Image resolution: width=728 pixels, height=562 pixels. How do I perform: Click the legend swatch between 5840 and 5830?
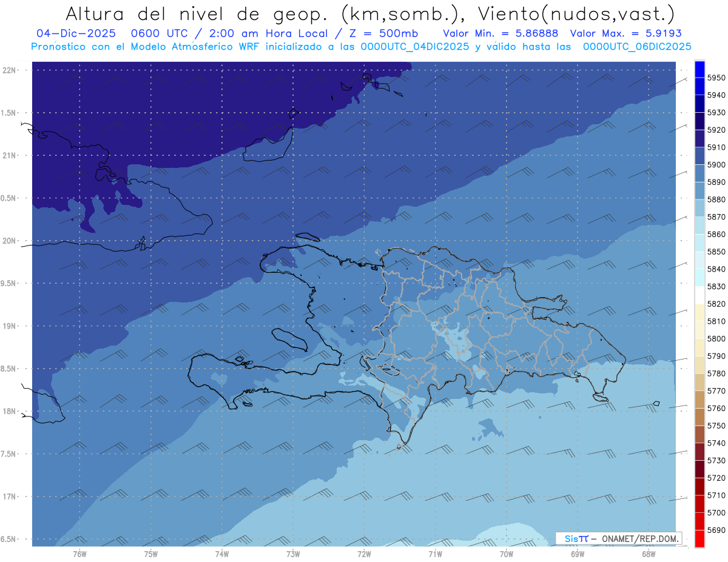pyautogui.click(x=699, y=278)
